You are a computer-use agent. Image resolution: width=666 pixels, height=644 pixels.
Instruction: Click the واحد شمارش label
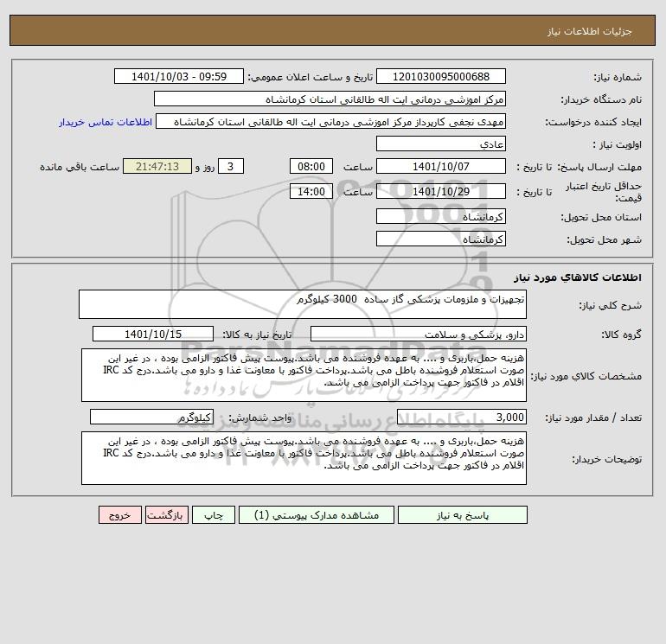[x=260, y=418]
